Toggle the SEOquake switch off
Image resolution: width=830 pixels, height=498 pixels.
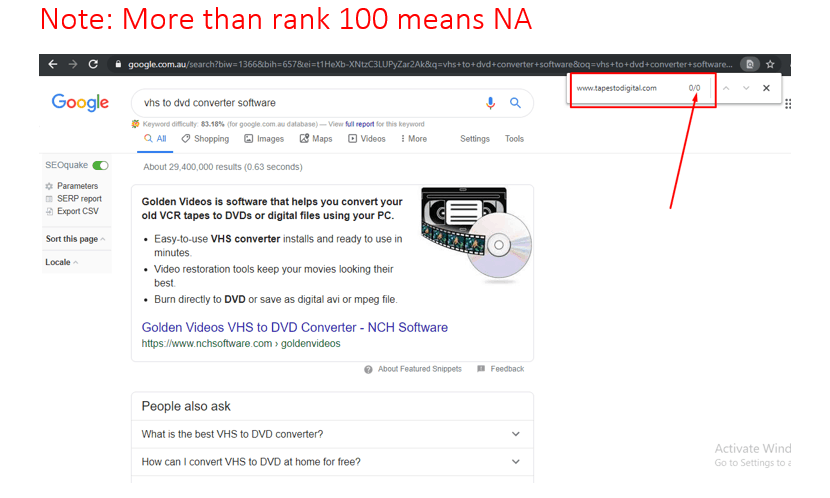100,166
